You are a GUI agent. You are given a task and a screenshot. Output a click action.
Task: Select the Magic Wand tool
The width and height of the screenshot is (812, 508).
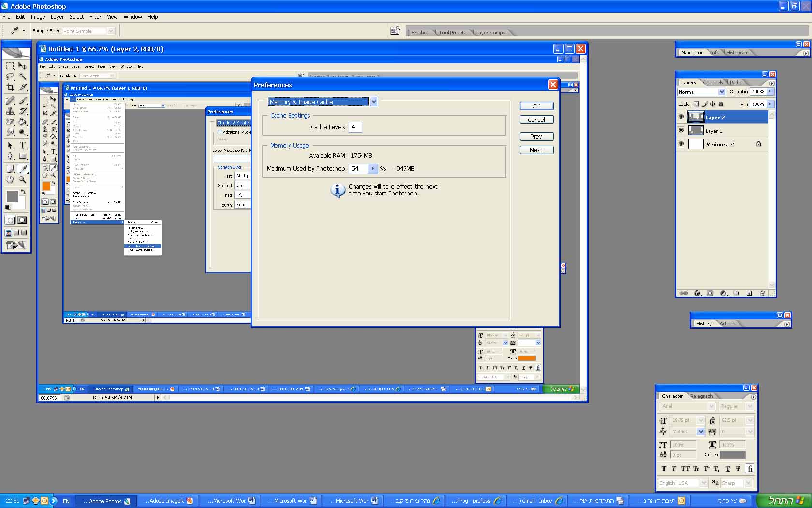(x=23, y=76)
